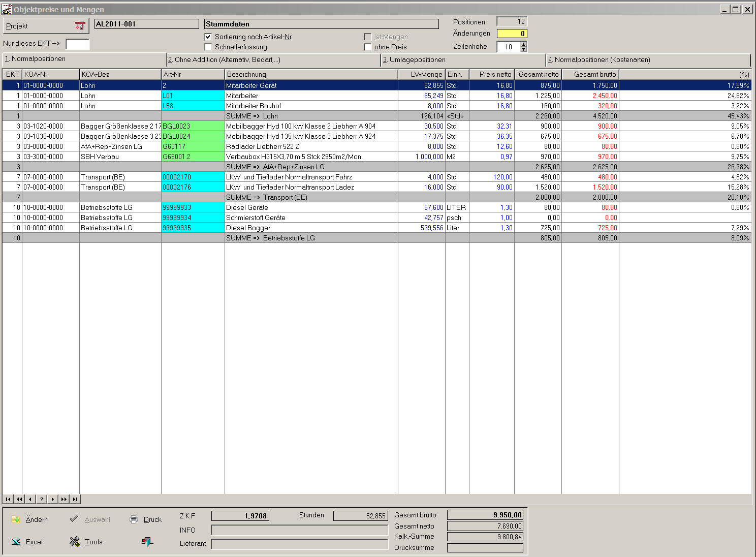
Task: Click the Excel export icon
Action: 16,542
